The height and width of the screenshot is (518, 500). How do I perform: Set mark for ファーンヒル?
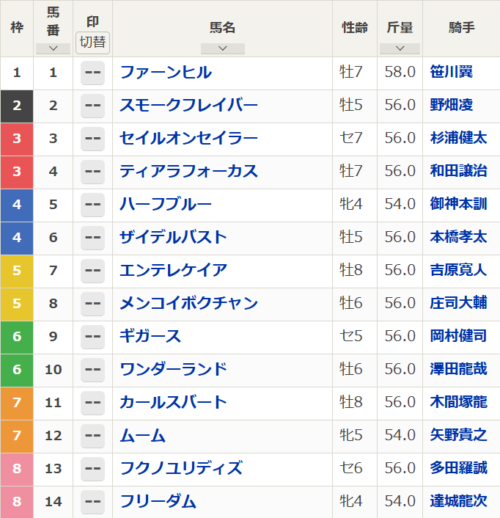(93, 73)
